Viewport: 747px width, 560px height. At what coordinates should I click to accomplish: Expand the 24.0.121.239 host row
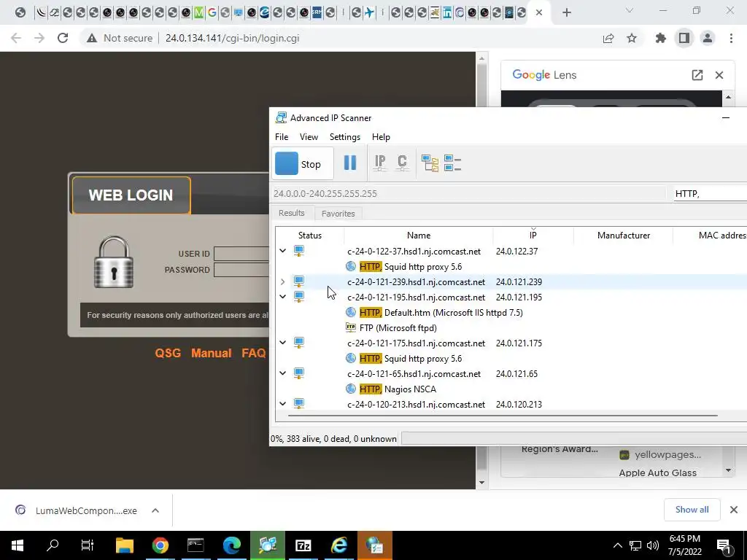(x=282, y=282)
